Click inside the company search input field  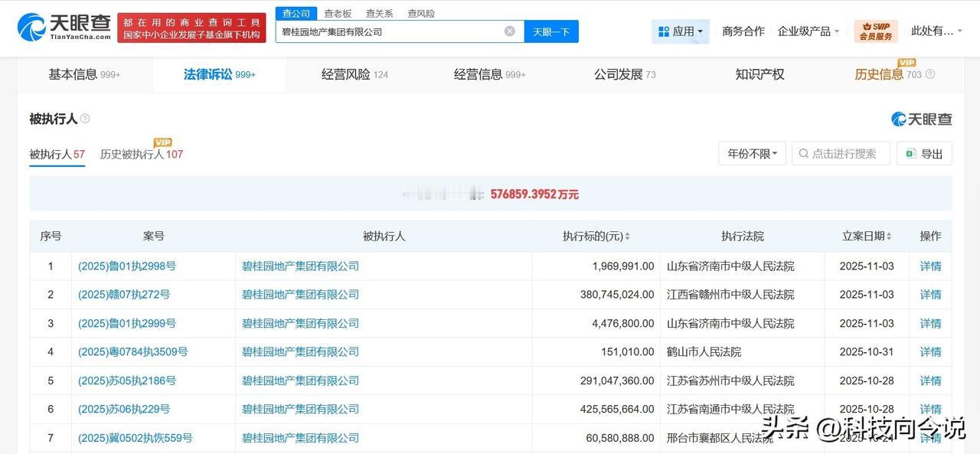(398, 31)
